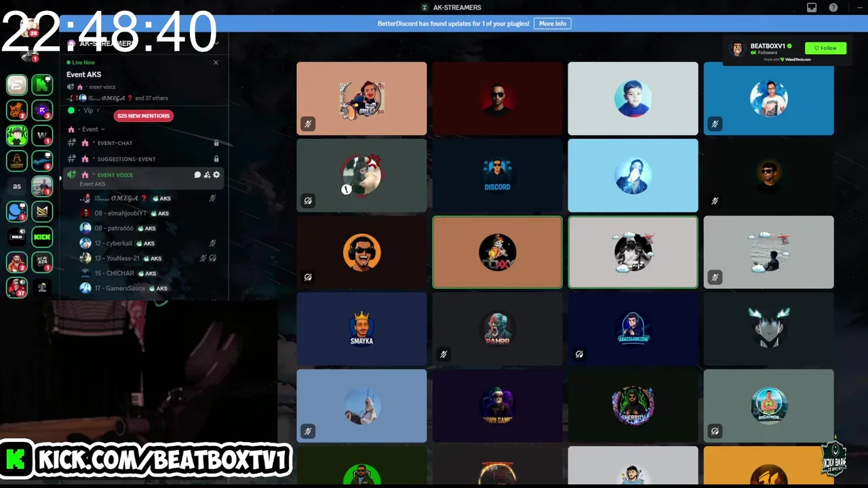Open the green KICK server icon
868x488 pixels.
(x=42, y=237)
